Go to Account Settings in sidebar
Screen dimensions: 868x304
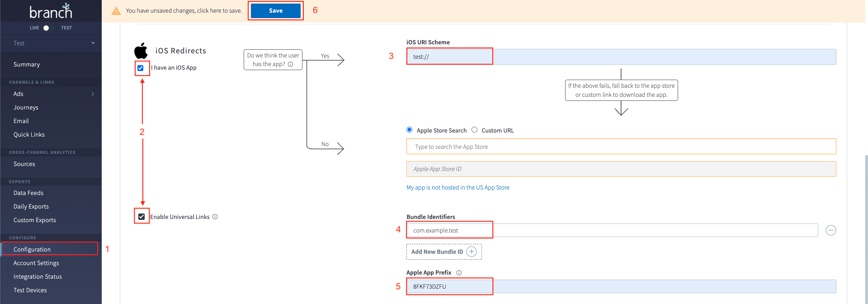(x=36, y=263)
